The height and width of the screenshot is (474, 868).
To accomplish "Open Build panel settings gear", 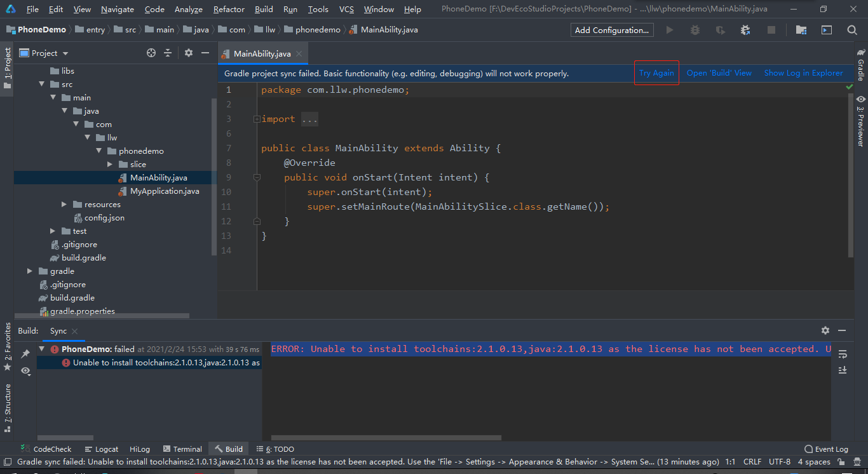I will (x=825, y=330).
